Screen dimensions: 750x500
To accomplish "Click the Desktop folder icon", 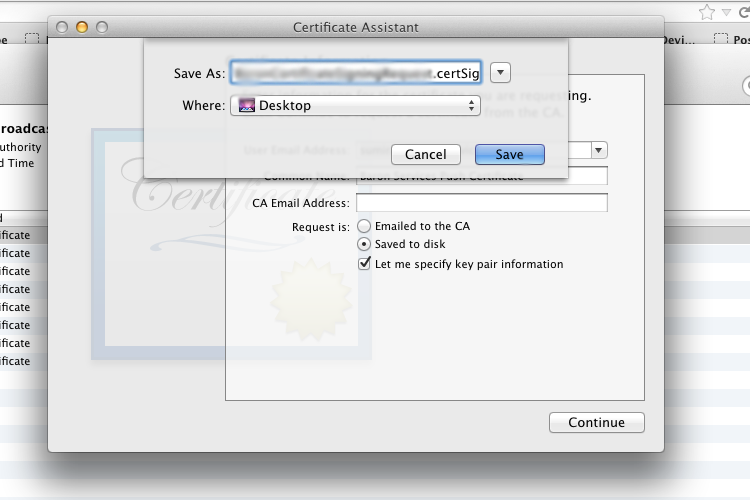I will click(x=247, y=105).
